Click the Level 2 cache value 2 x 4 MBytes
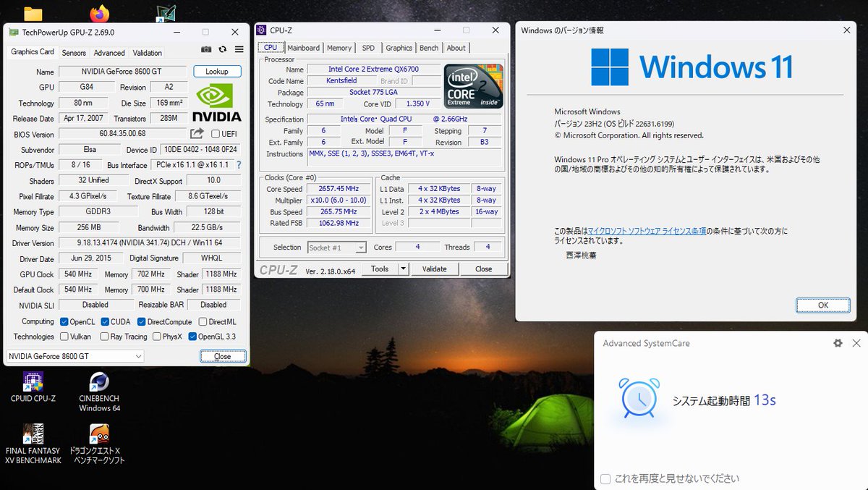Viewport: 868px width, 490px height. pos(439,212)
